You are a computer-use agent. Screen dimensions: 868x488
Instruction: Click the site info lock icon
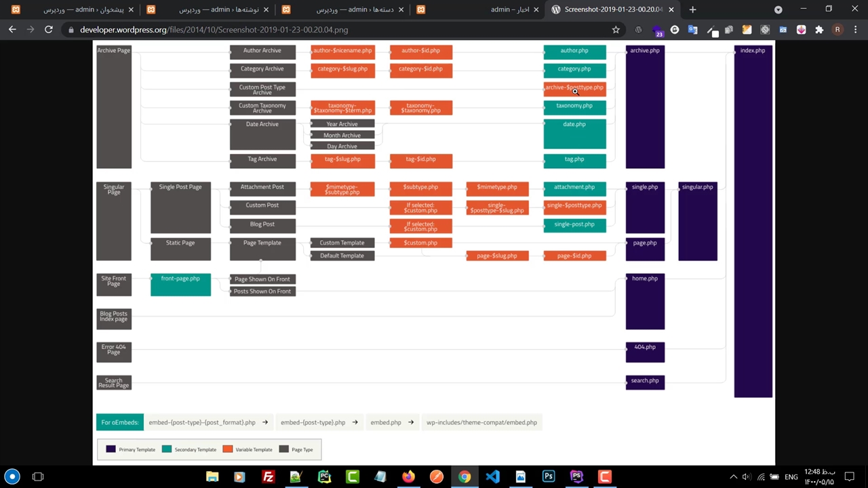pos(71,30)
